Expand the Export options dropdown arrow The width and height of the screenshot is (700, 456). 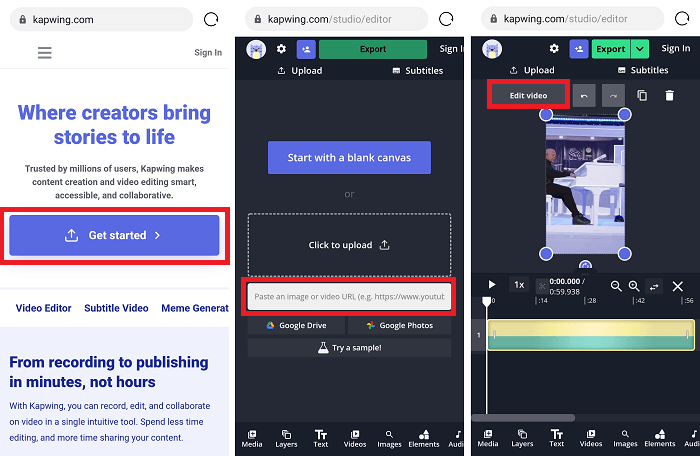point(640,49)
